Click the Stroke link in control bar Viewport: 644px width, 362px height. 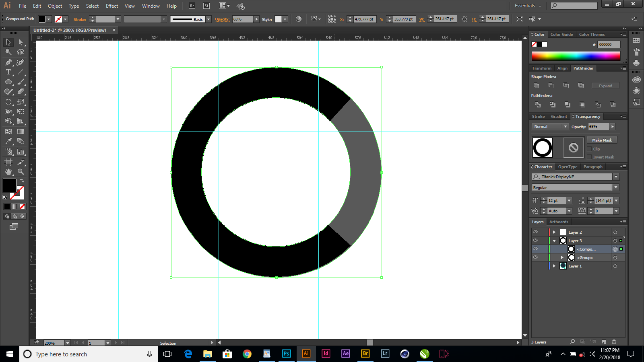point(80,19)
